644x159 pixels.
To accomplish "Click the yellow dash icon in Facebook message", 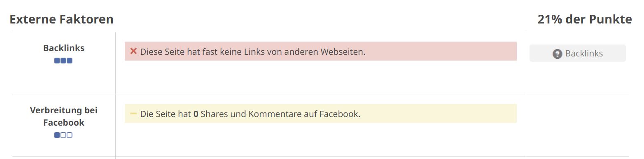I will (133, 113).
